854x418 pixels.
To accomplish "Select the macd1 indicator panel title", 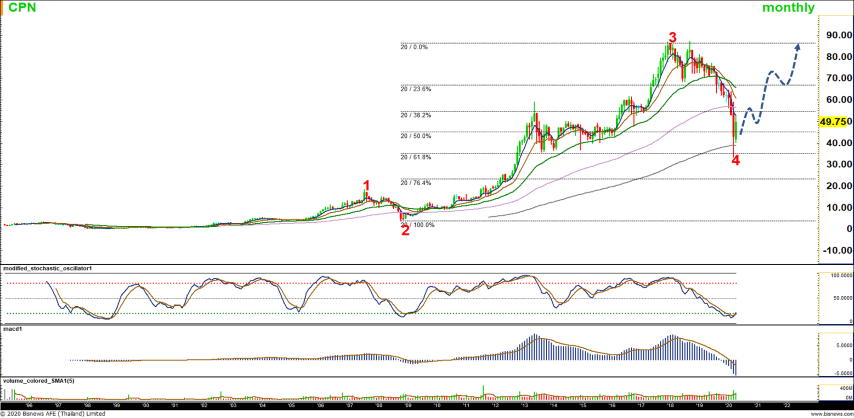I will (x=12, y=327).
